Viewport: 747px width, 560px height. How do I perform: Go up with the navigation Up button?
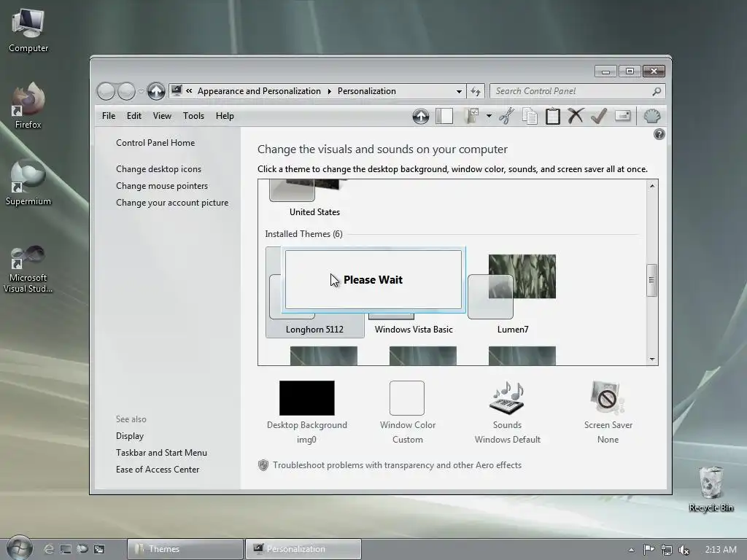pyautogui.click(x=156, y=91)
